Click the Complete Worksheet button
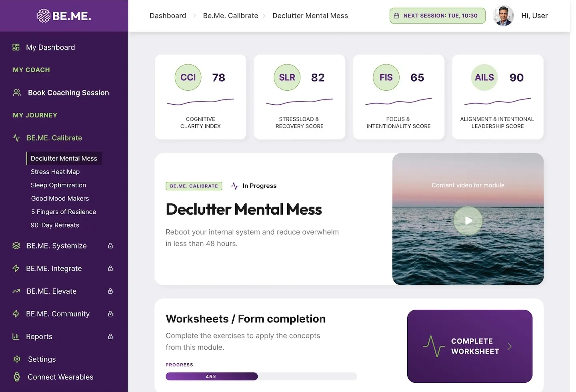576x392 pixels. [x=470, y=346]
